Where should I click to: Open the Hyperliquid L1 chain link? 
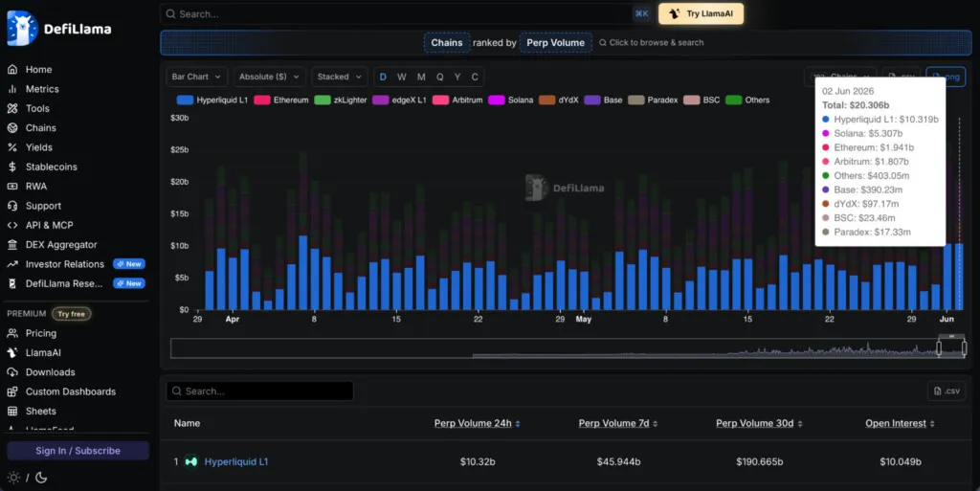[x=236, y=461]
